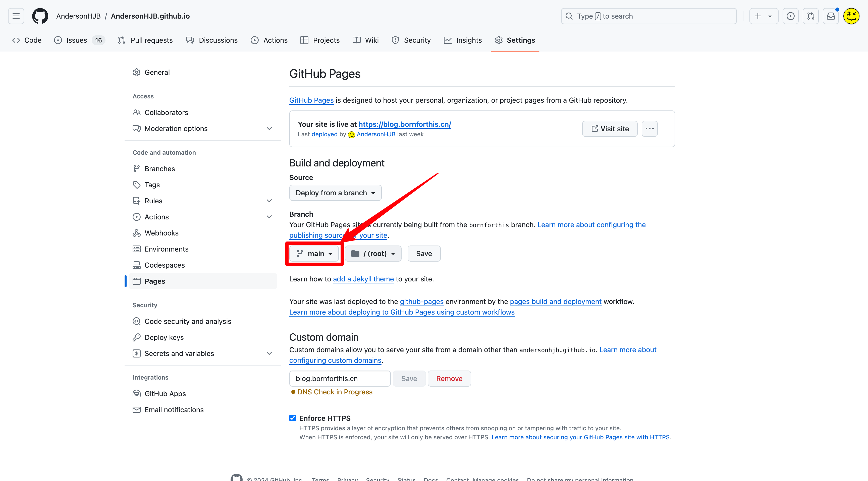Viewport: 868px width, 481px height.
Task: Open pages build and deployment workflow link
Action: pyautogui.click(x=556, y=302)
